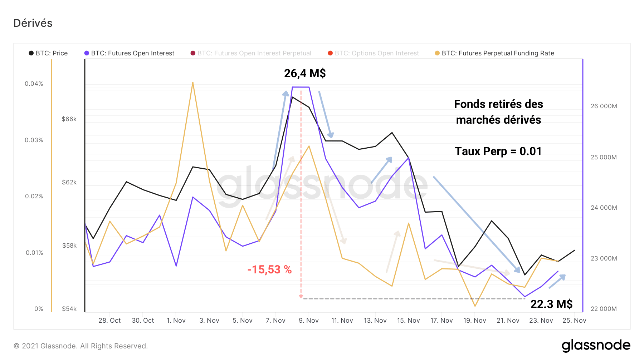
Task: Click the -15,53 % red label
Action: (x=269, y=269)
